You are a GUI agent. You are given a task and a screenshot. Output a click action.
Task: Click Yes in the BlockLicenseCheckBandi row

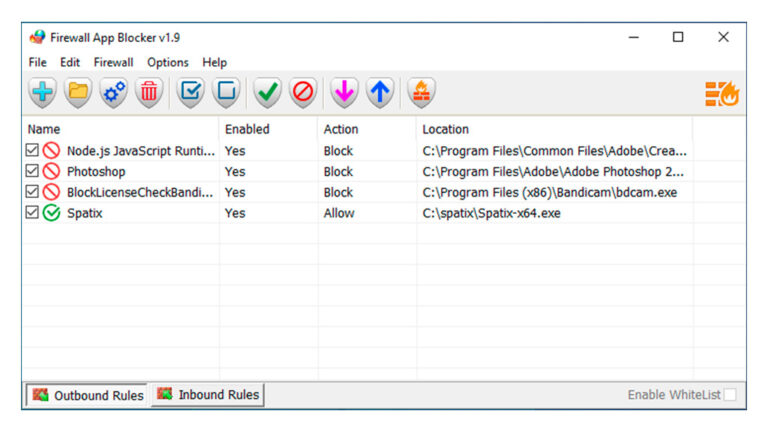(x=235, y=192)
